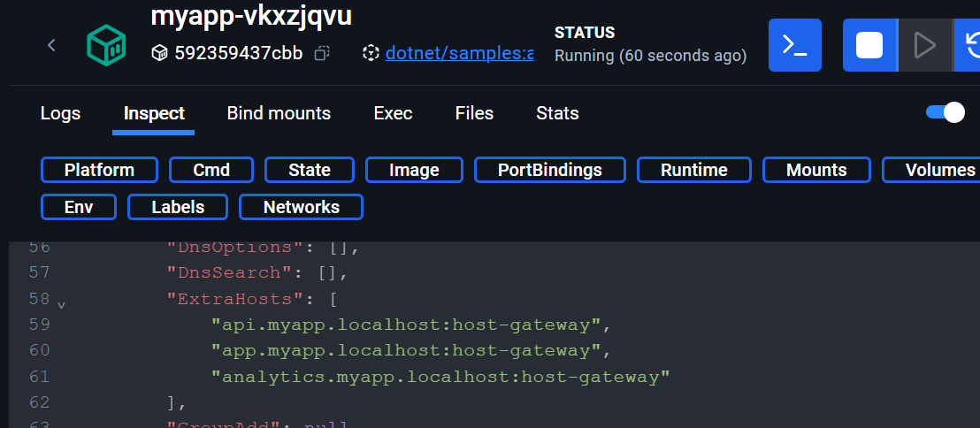The image size is (980, 428).
Task: Click the teal container cube icon
Action: tap(106, 45)
